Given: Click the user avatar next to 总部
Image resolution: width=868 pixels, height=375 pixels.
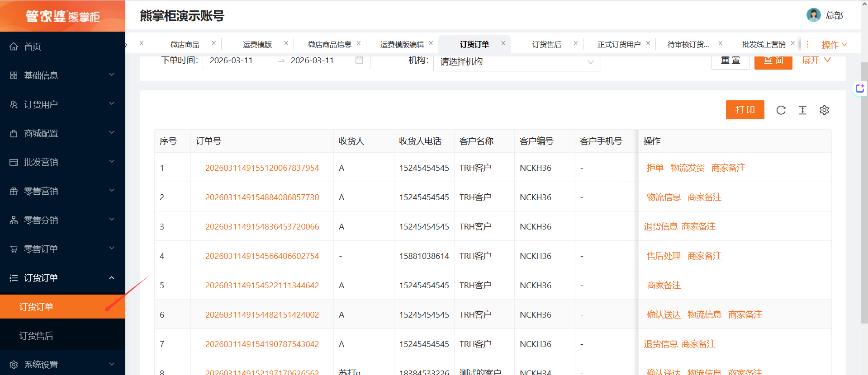Looking at the screenshot, I should [x=813, y=15].
